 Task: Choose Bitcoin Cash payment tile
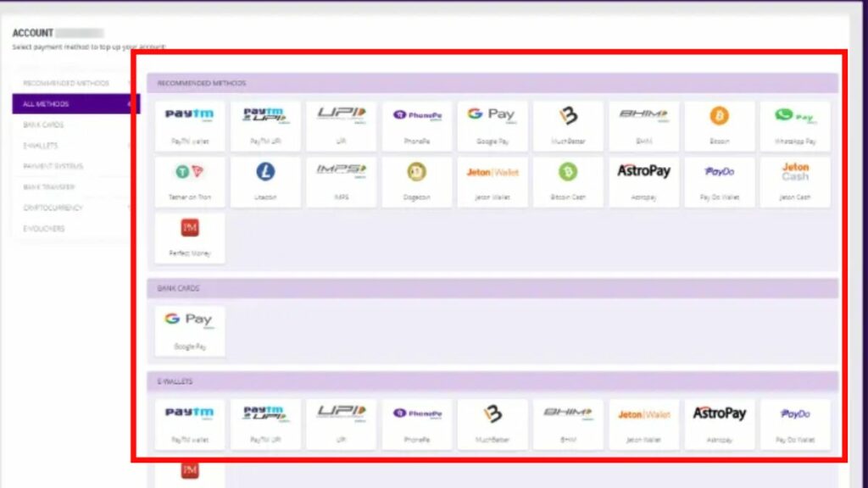coord(568,182)
